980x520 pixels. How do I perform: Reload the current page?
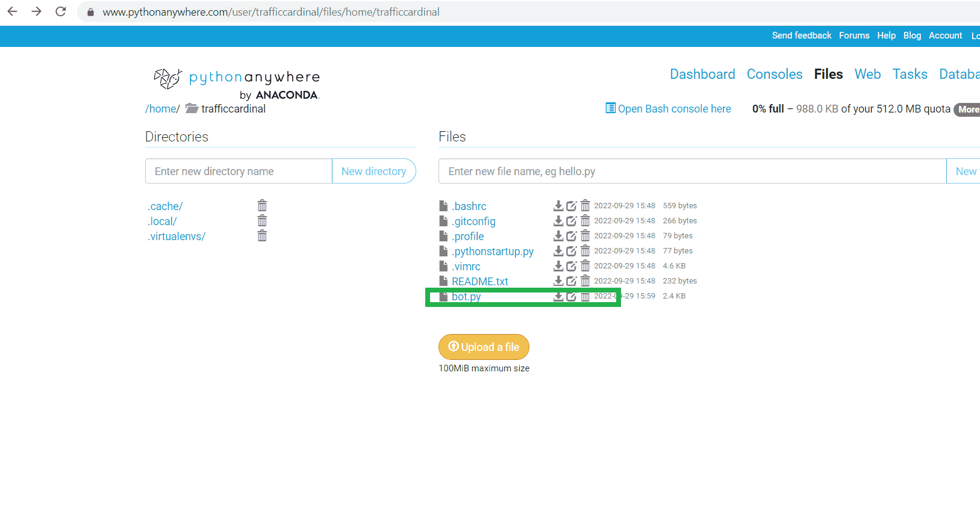click(x=61, y=11)
